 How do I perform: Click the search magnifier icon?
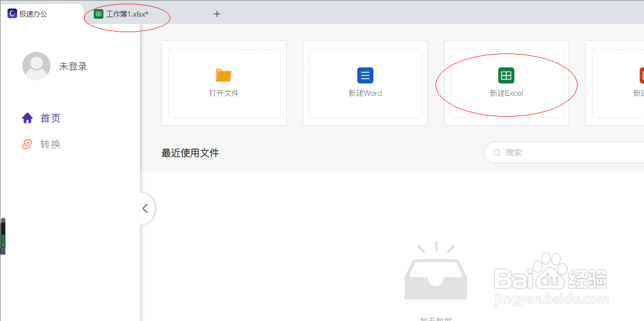click(497, 152)
